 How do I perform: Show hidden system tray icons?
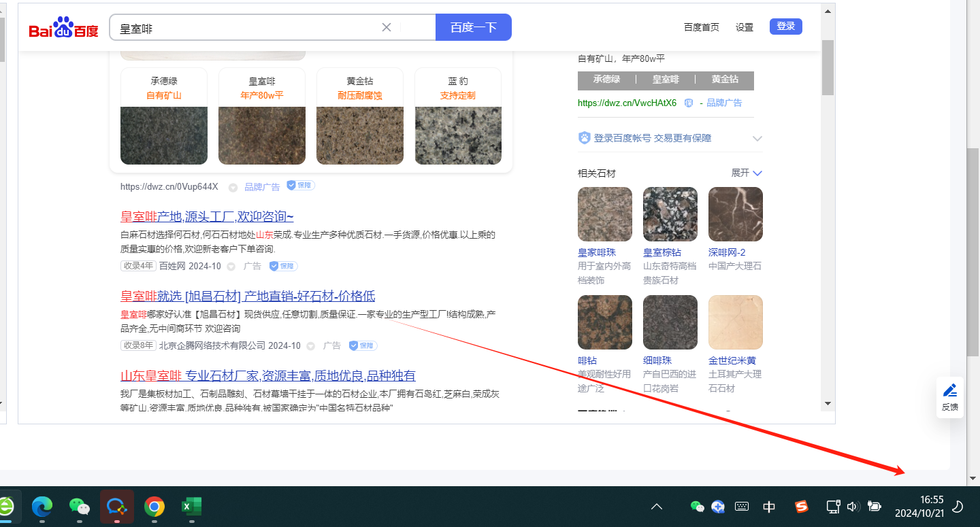[657, 507]
